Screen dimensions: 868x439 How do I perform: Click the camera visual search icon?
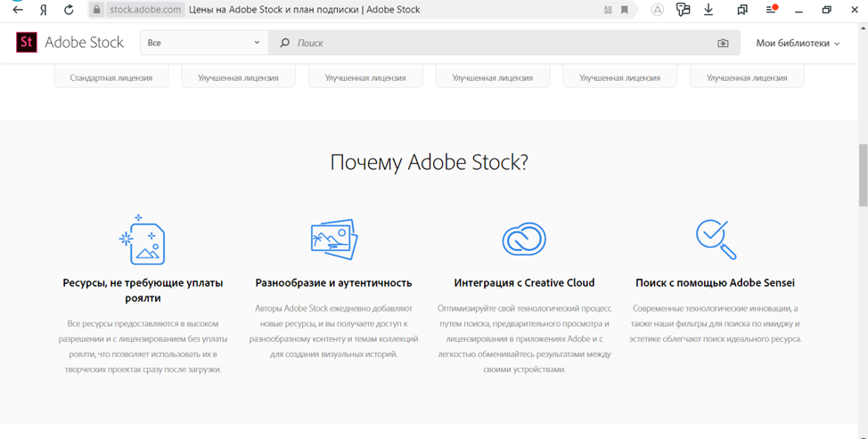723,43
